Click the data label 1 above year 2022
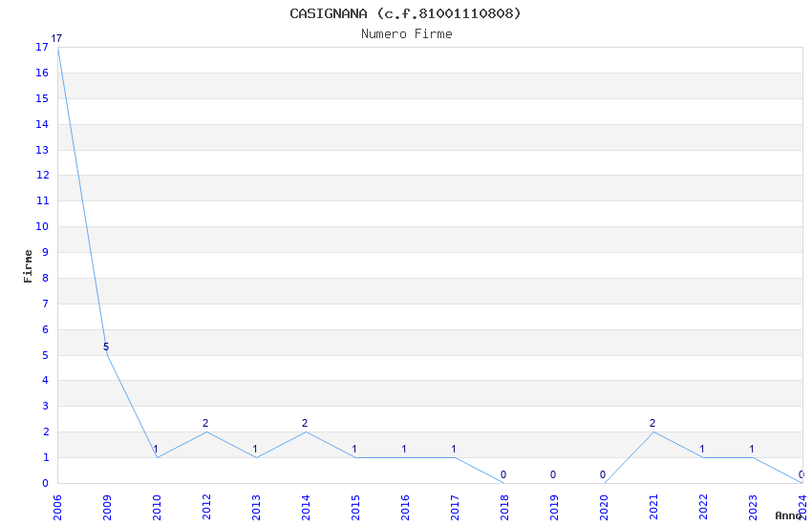Screen dimensions: 812x525 [702, 449]
